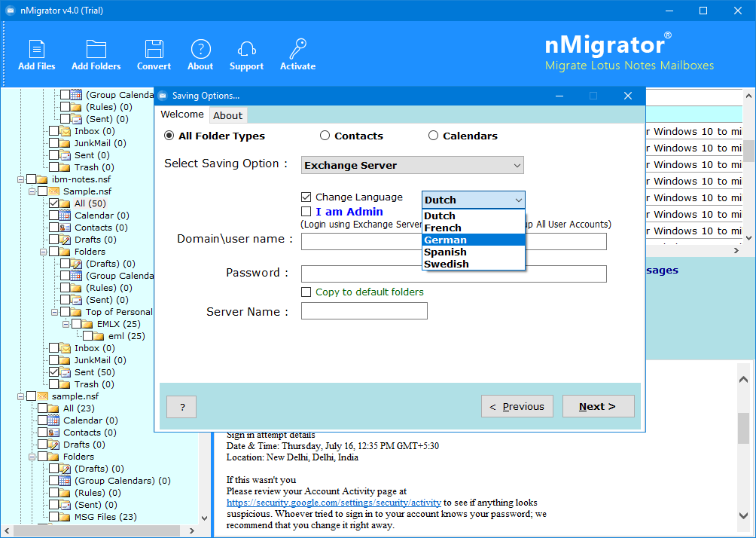
Task: Open the security.google.com activity link
Action: pyautogui.click(x=334, y=503)
